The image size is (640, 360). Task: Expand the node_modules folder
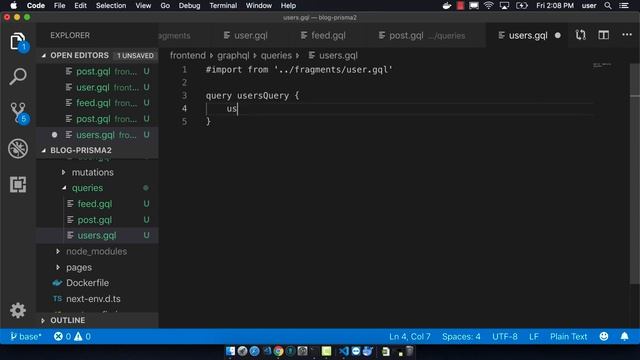click(x=96, y=251)
